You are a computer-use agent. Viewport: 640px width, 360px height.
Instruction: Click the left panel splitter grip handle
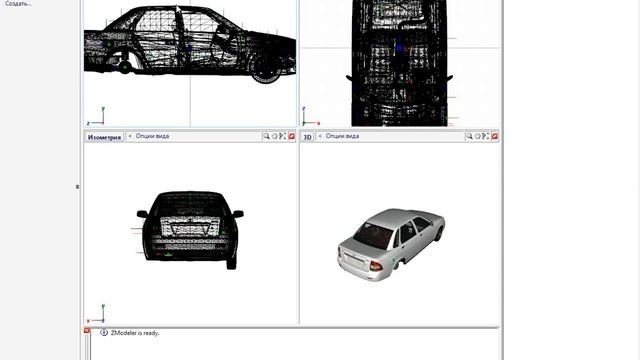click(x=77, y=187)
